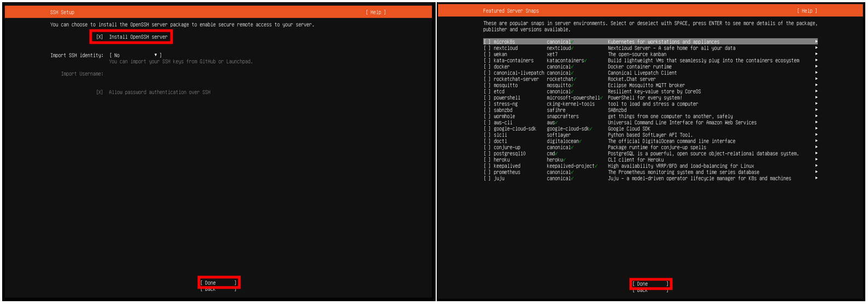Click Done on the SSH Setup screen

coord(219,283)
